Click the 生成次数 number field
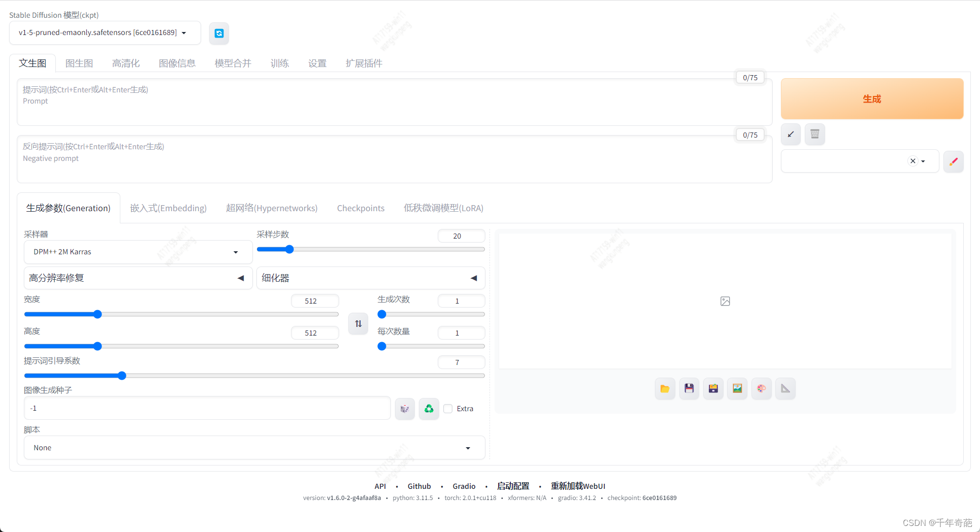Screen dimensions: 980x532 coord(461,301)
